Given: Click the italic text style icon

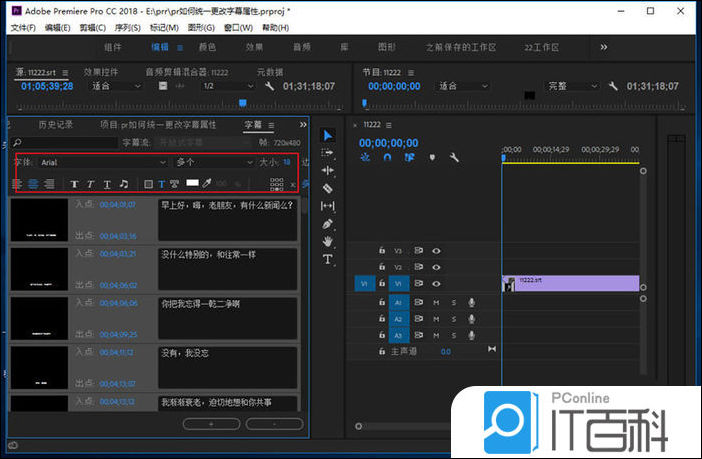Looking at the screenshot, I should 90,184.
